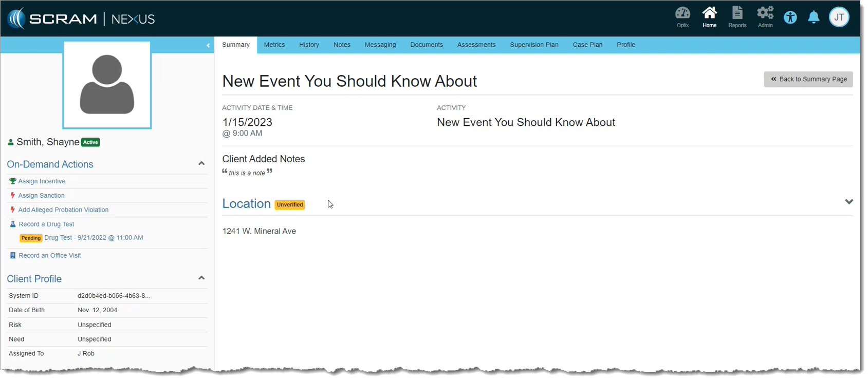Viewport: 868px width, 380px height.
Task: Click the accessibility icon in header
Action: [790, 18]
